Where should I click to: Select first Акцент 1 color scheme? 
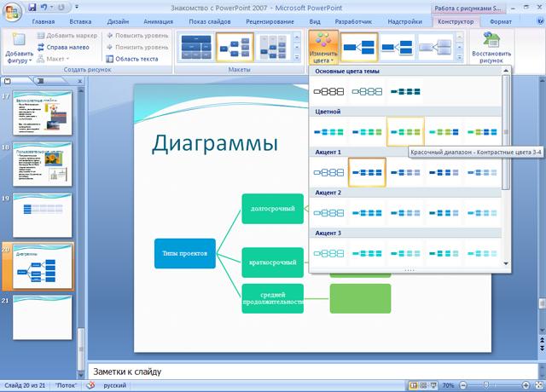pyautogui.click(x=328, y=171)
